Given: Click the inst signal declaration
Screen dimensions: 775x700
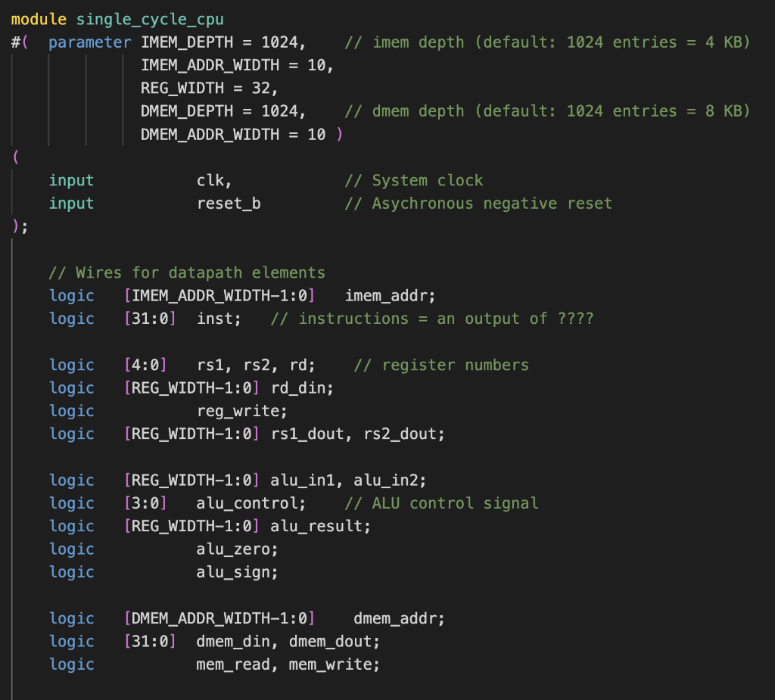Looking at the screenshot, I should (x=217, y=319).
